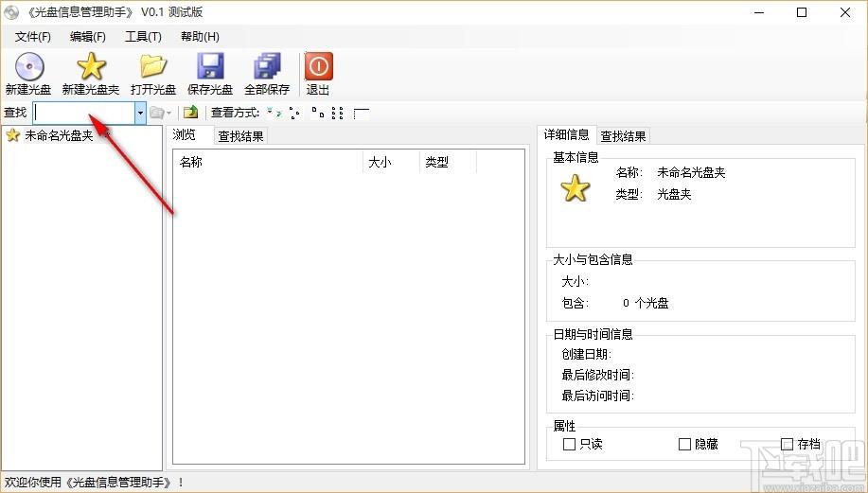Select the thumbnail view icon after 查看方式
This screenshot has width=868, height=493.
(274, 113)
